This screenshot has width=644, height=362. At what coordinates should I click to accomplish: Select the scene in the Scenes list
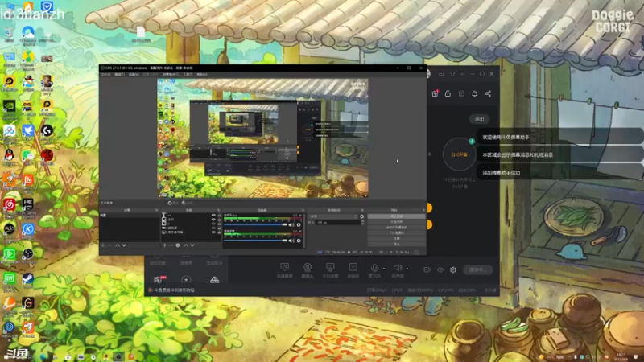(x=130, y=215)
